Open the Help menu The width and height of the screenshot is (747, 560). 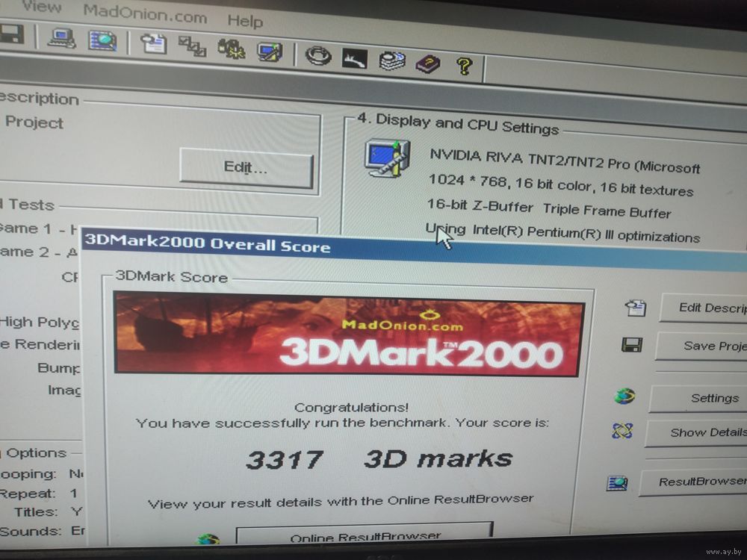tap(245, 21)
